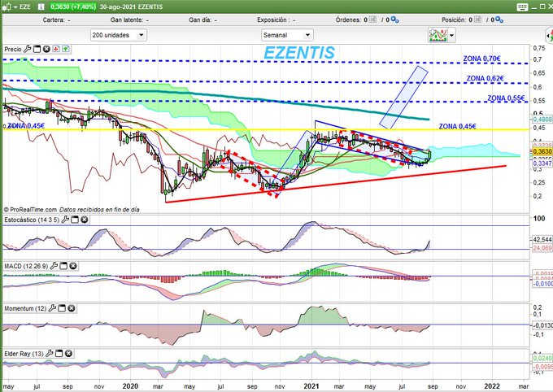Click the MACD (12 26 9) label

(x=26, y=266)
